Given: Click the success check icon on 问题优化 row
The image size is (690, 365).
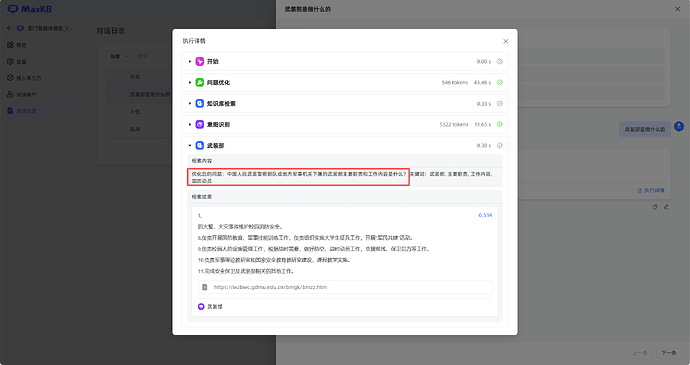Looking at the screenshot, I should click(x=499, y=82).
